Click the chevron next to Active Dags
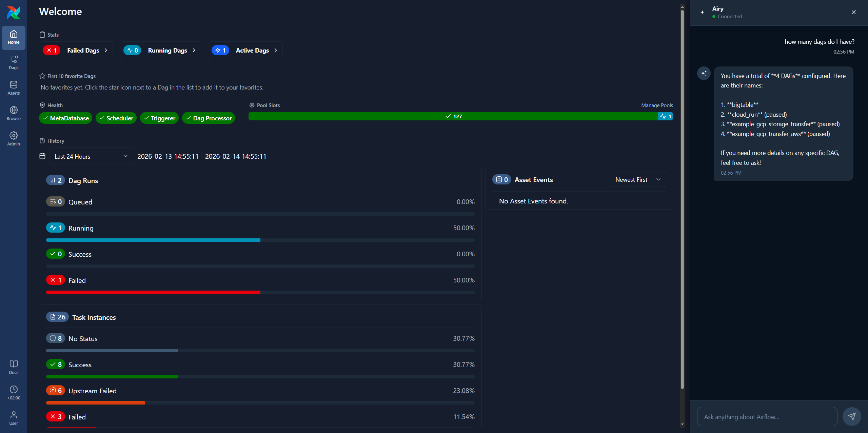 pos(276,50)
